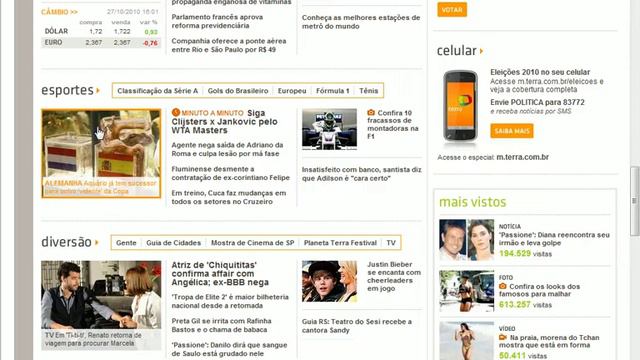Open Confira 10 fracassos de montadoras link
This screenshot has height=360, width=640.
393,124
